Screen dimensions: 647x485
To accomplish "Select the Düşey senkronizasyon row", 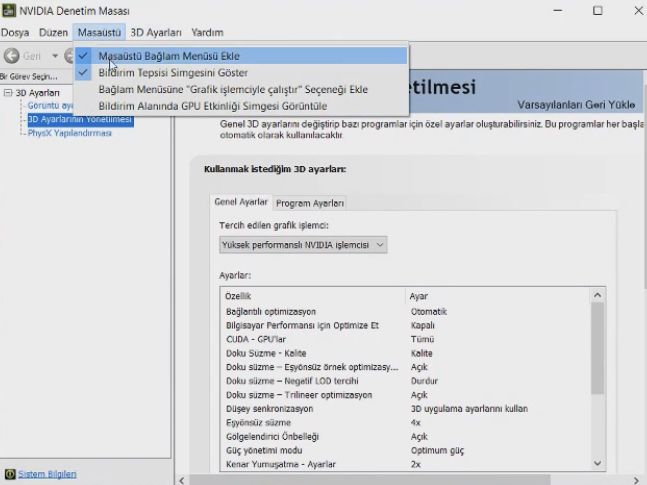I will [406, 409].
